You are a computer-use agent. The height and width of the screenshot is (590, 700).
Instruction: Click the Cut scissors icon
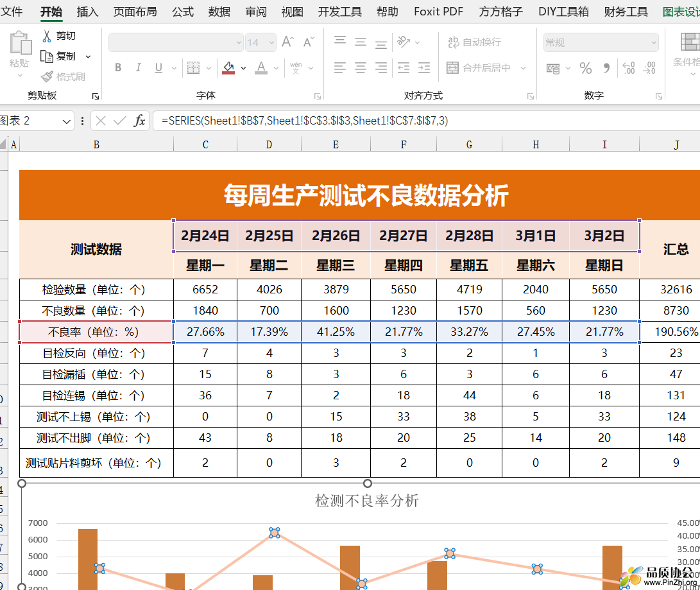[47, 36]
